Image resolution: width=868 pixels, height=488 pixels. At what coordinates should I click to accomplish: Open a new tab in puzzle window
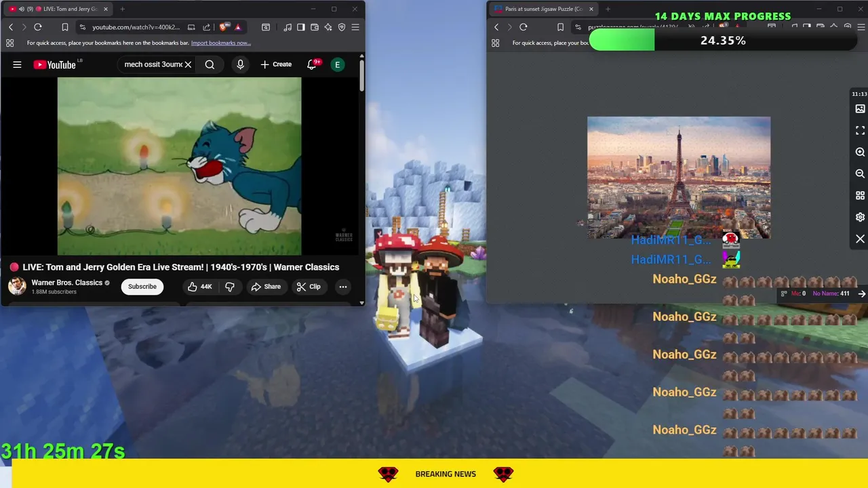(x=608, y=9)
